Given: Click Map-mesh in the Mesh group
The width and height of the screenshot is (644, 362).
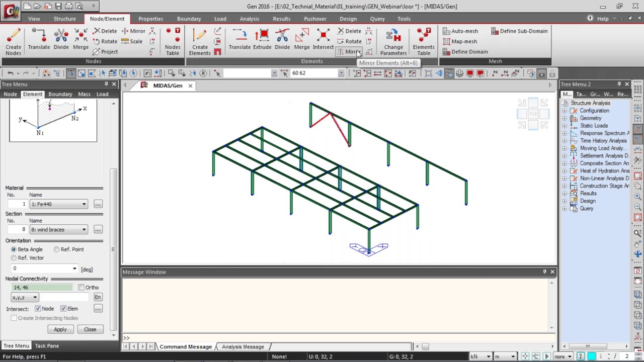Looking at the screenshot, I should [460, 41].
